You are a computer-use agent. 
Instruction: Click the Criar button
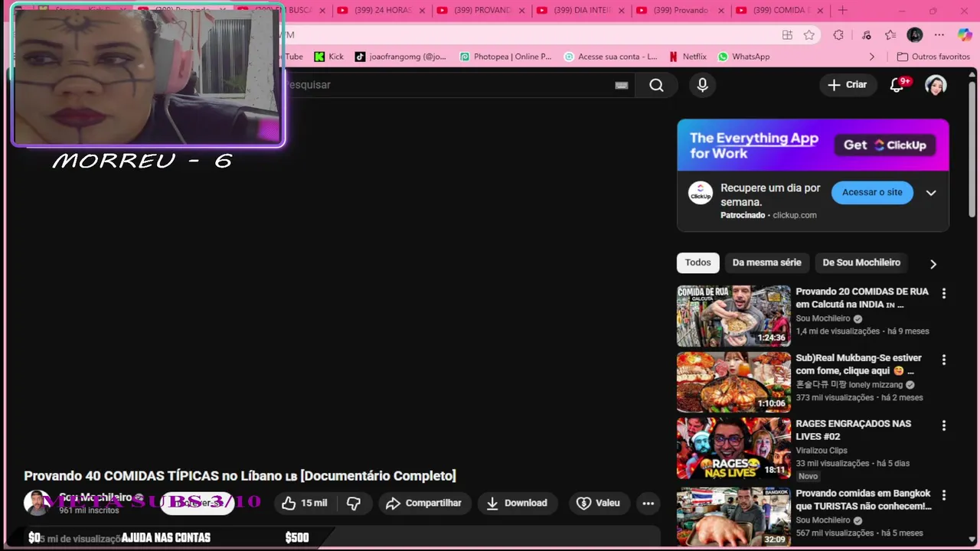coord(848,85)
